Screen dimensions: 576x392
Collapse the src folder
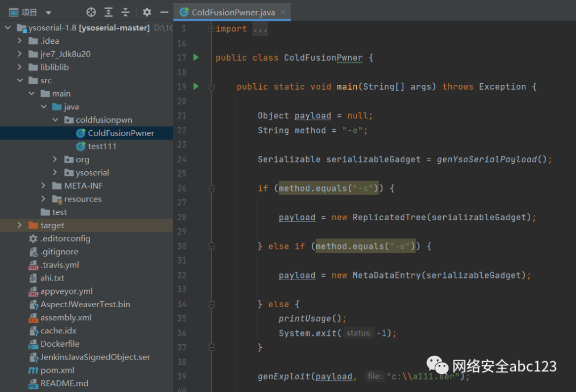(20, 80)
